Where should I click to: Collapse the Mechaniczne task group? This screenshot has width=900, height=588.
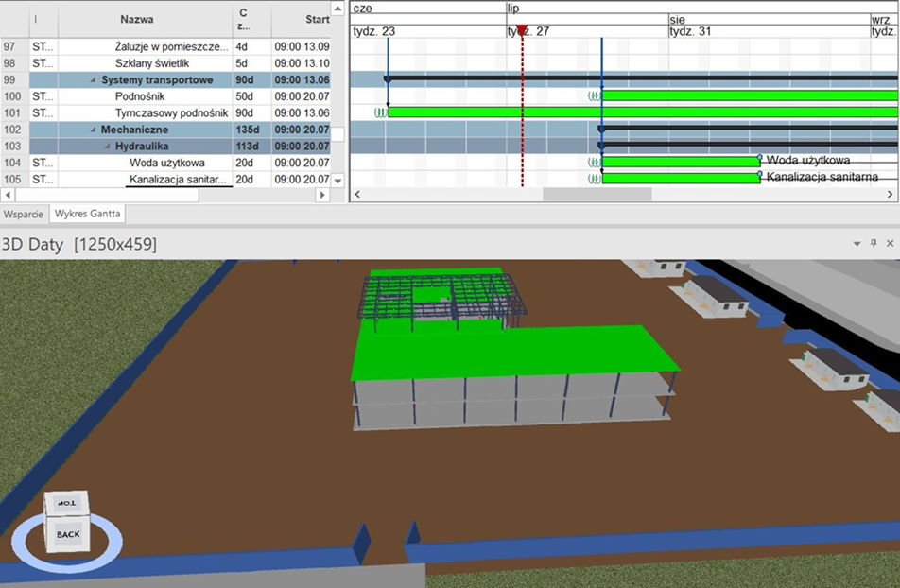click(93, 130)
